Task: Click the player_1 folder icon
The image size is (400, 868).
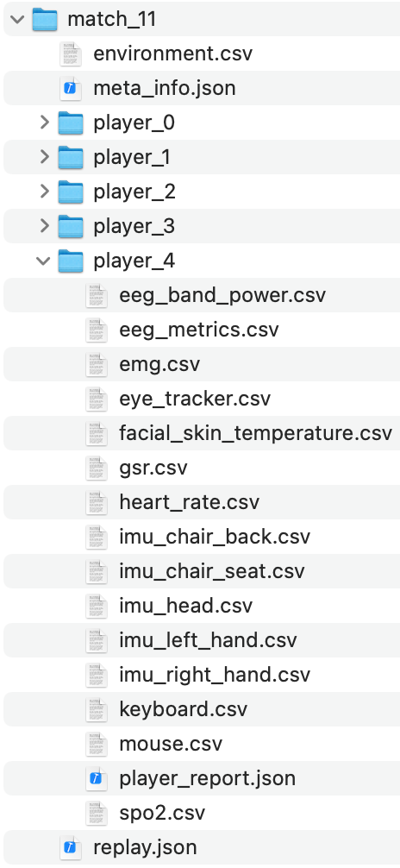Action: 71,157
